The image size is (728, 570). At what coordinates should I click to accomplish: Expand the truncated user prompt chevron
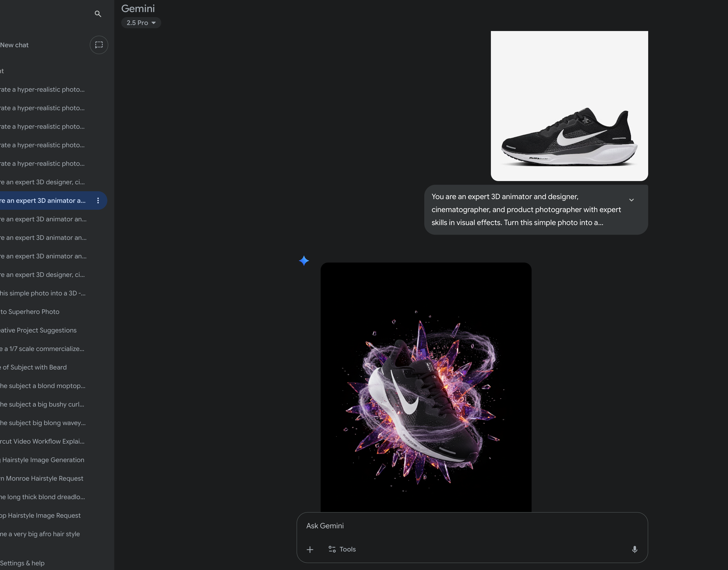coord(631,200)
